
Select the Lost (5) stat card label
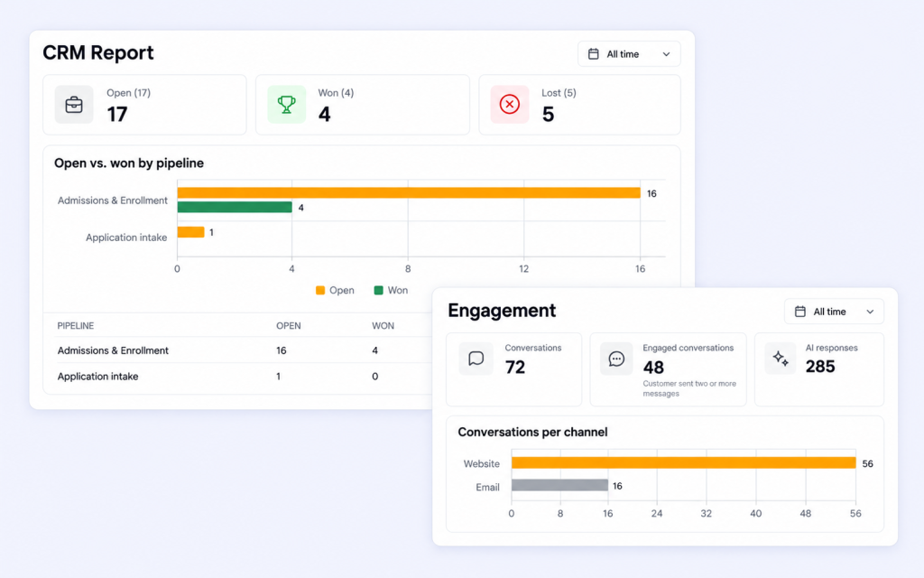559,93
